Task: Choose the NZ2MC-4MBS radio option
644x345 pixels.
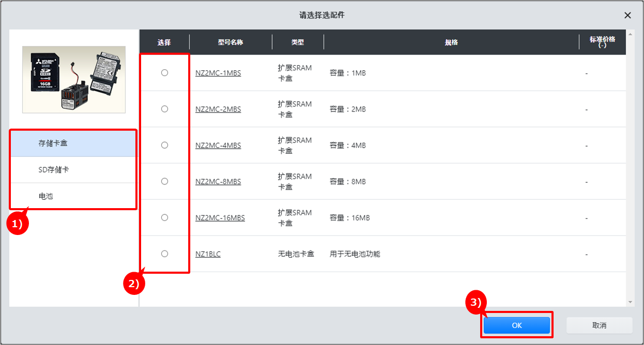Action: pos(164,145)
